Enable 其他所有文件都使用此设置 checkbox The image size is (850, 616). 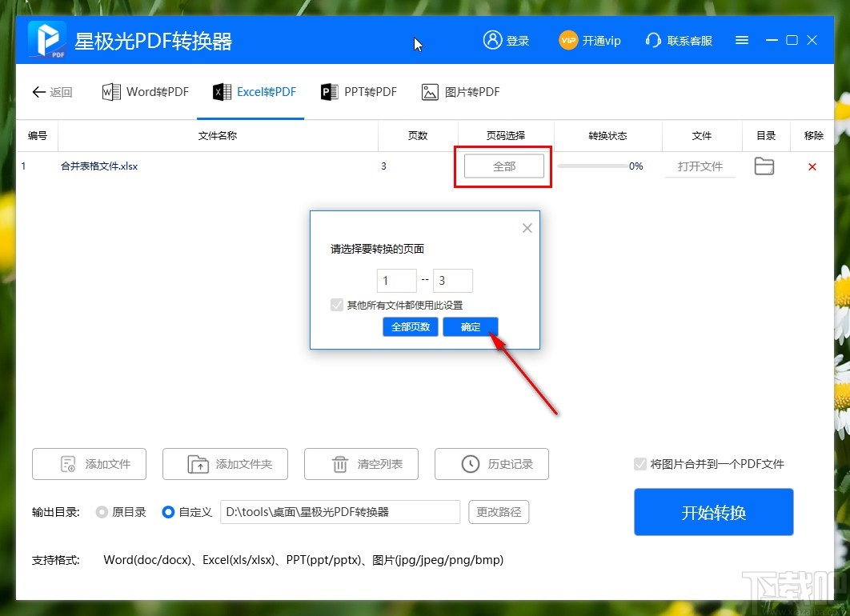click(x=337, y=305)
